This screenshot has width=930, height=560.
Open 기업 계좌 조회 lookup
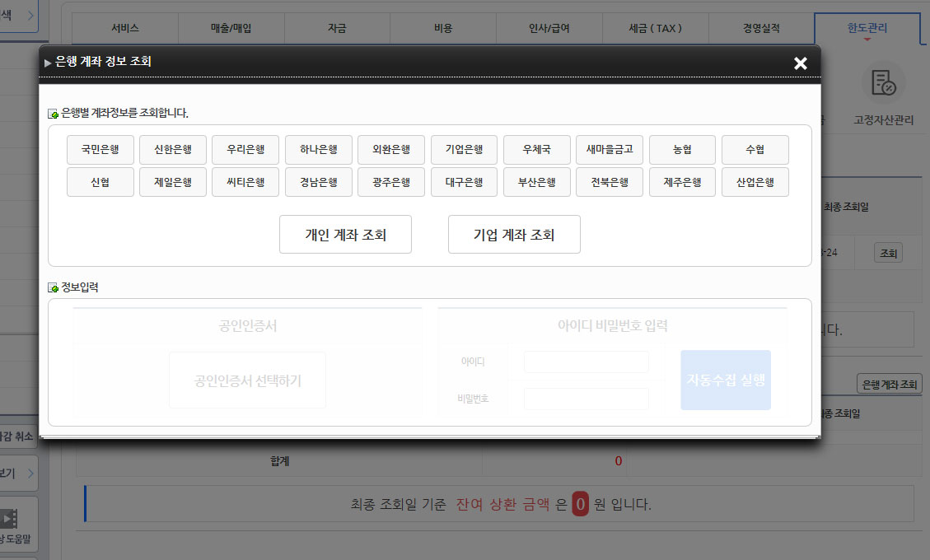point(514,235)
